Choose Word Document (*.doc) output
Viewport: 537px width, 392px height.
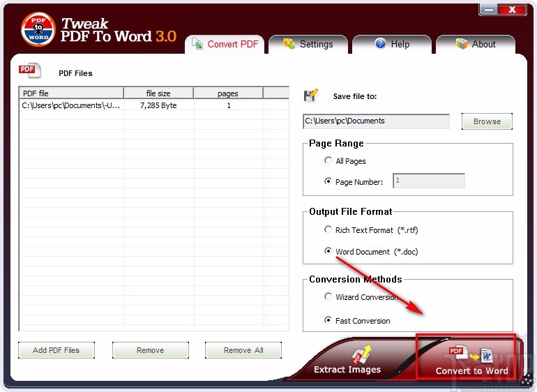tap(328, 251)
